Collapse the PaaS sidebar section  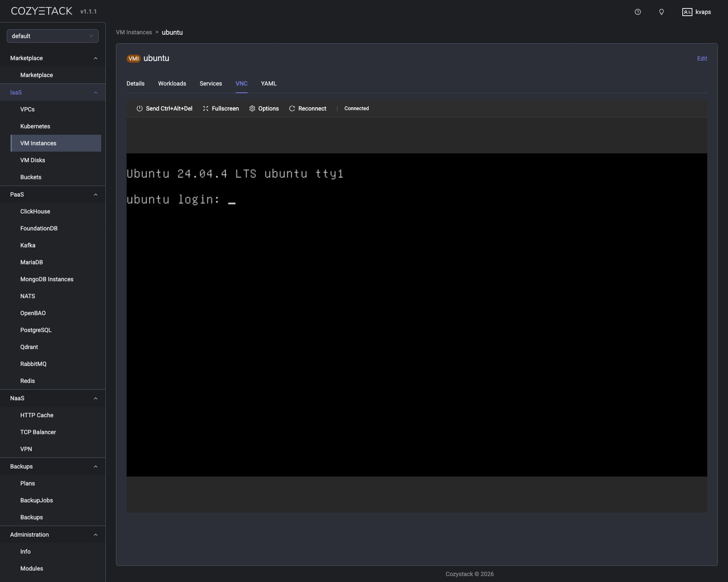pyautogui.click(x=95, y=195)
